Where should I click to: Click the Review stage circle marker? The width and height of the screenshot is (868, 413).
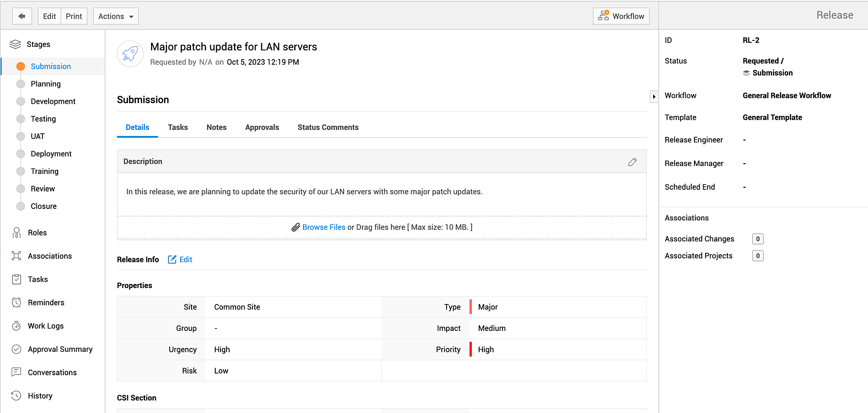click(20, 189)
